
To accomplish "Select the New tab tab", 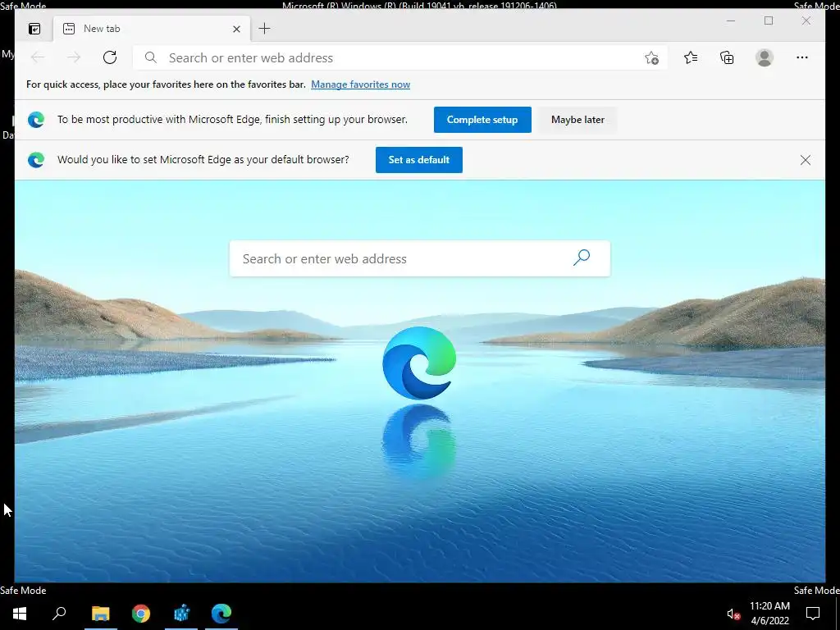I will 152,29.
